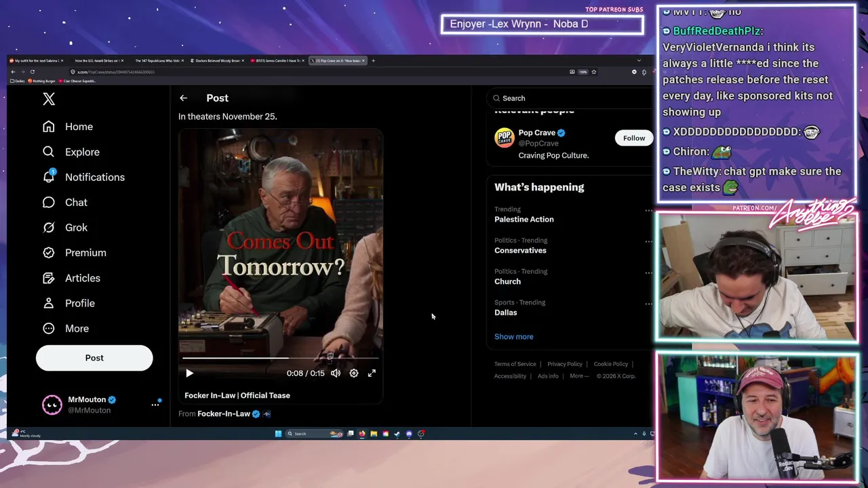The height and width of the screenshot is (488, 868).
Task: Open the Pop Crave profile picture
Action: 505,138
